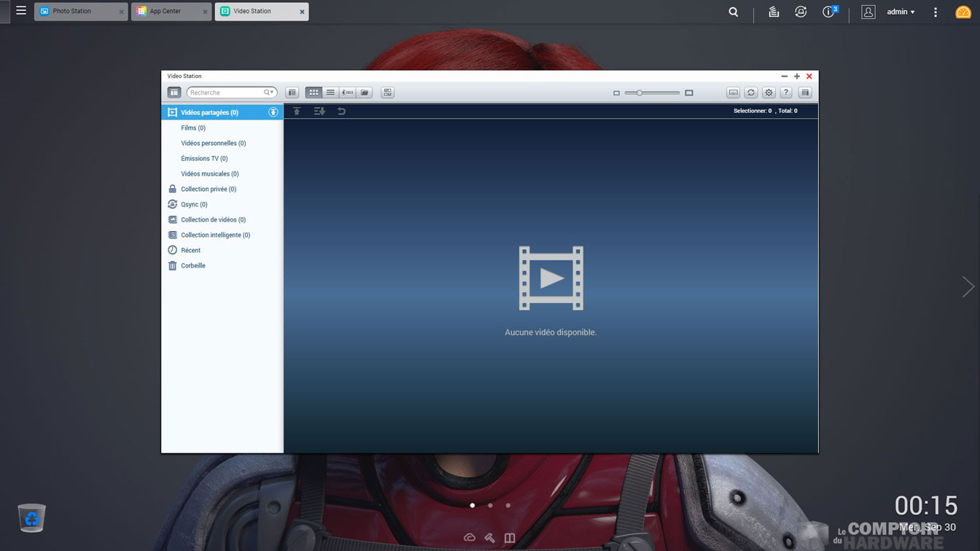Toggle the right info panel button

pos(805,93)
